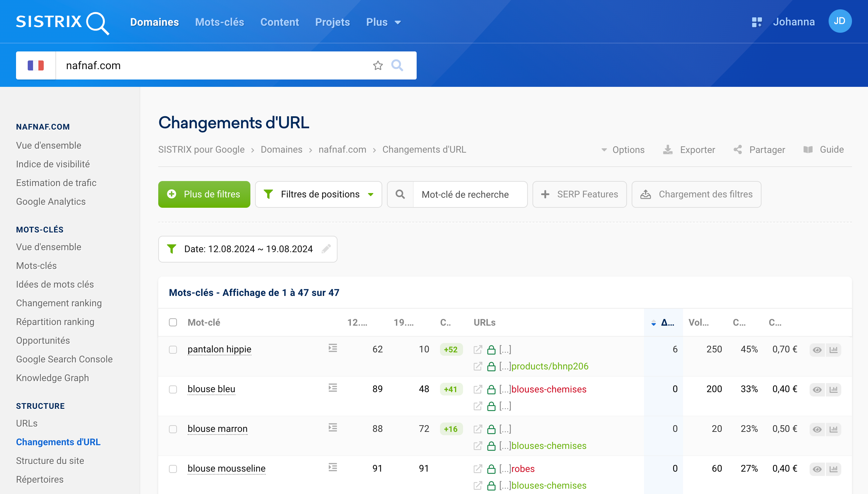The height and width of the screenshot is (494, 868).
Task: Expand the Options dropdown
Action: click(x=623, y=150)
